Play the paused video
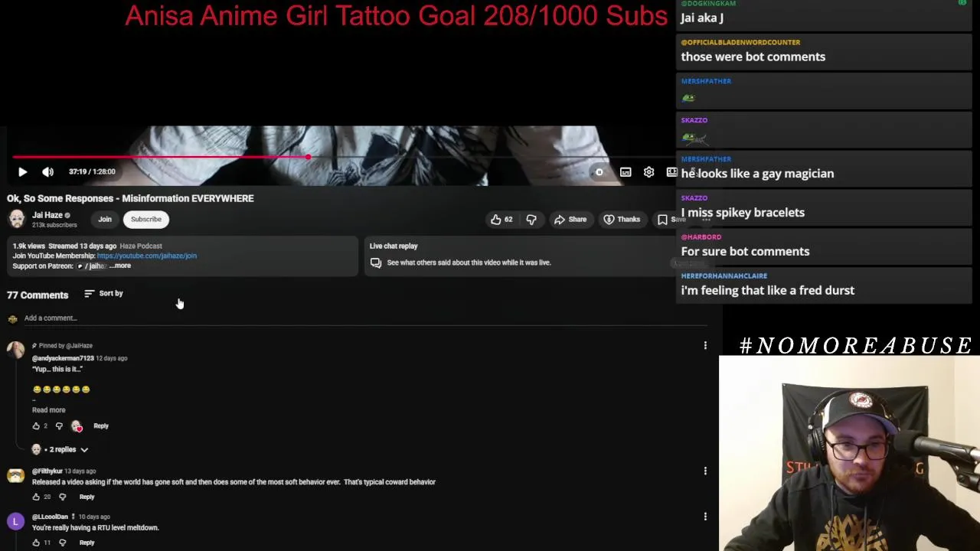Viewport: 980px width, 551px height. click(x=22, y=172)
